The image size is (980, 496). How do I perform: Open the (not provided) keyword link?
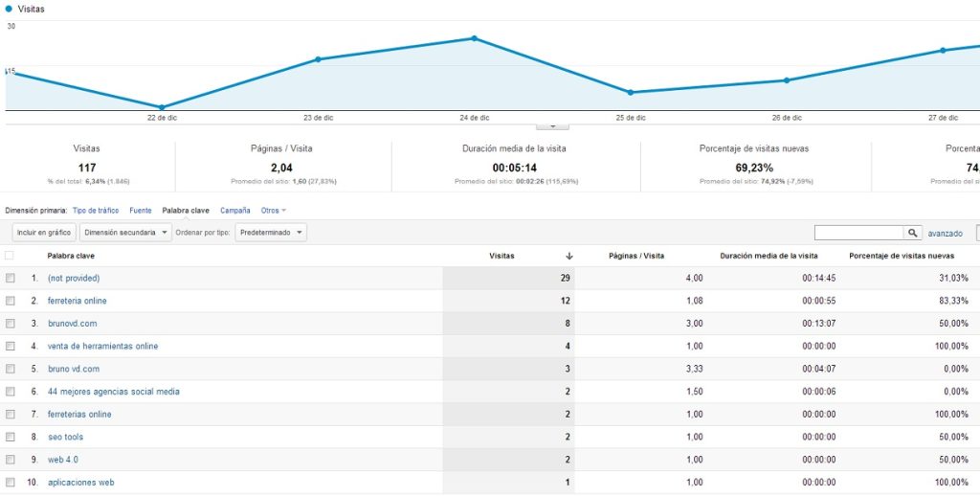click(x=74, y=279)
